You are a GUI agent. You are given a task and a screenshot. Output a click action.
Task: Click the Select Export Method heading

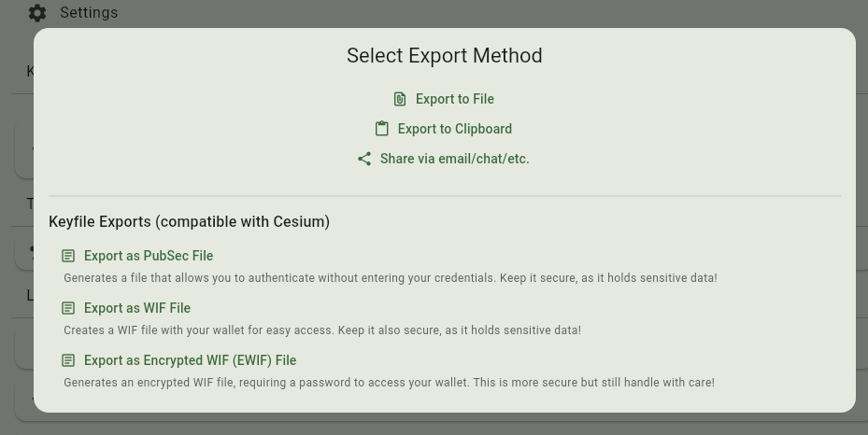[x=445, y=56]
